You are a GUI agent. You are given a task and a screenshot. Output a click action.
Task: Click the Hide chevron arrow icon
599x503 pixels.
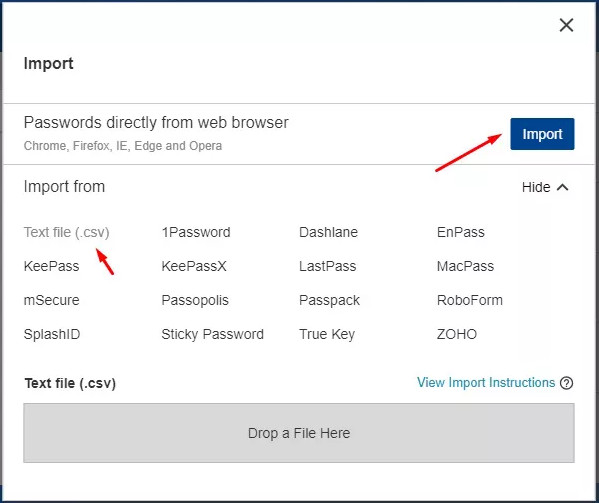tap(563, 187)
